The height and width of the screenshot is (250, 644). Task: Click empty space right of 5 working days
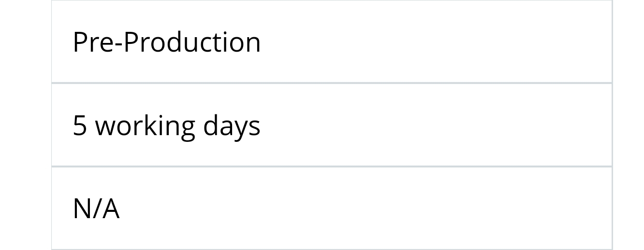pyautogui.click(x=435, y=125)
